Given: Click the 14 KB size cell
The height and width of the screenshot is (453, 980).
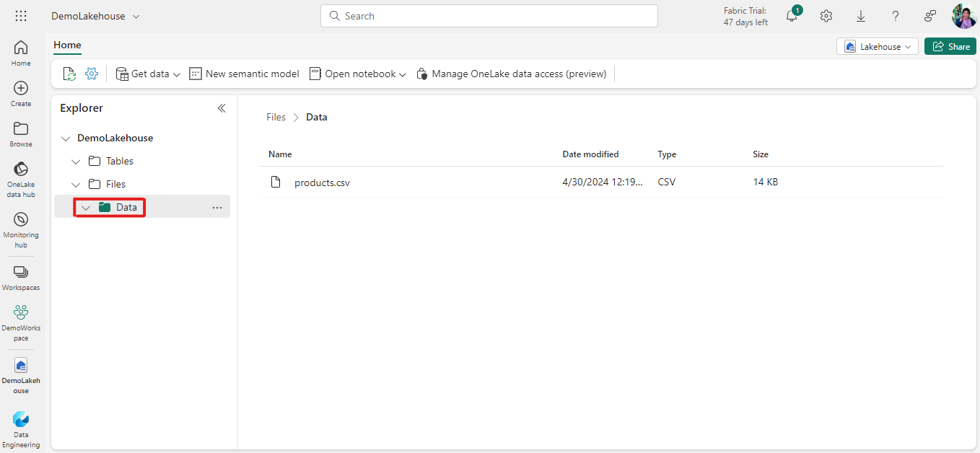Looking at the screenshot, I should click(766, 182).
